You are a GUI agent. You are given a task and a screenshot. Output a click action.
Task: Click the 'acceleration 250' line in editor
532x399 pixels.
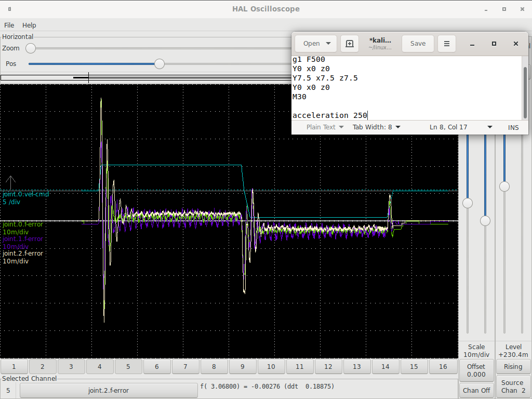point(330,115)
